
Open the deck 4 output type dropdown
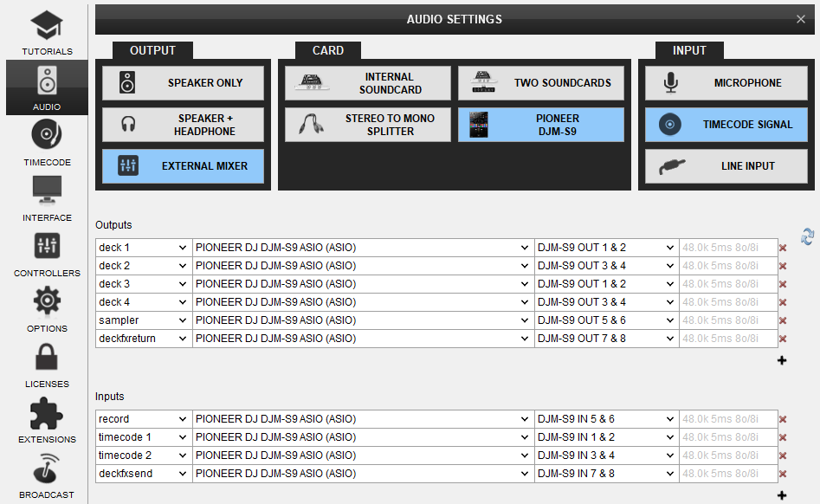144,302
